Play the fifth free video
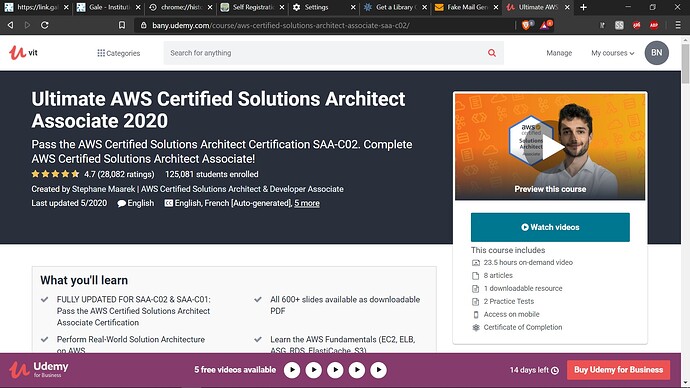This screenshot has width=690, height=388. point(378,370)
